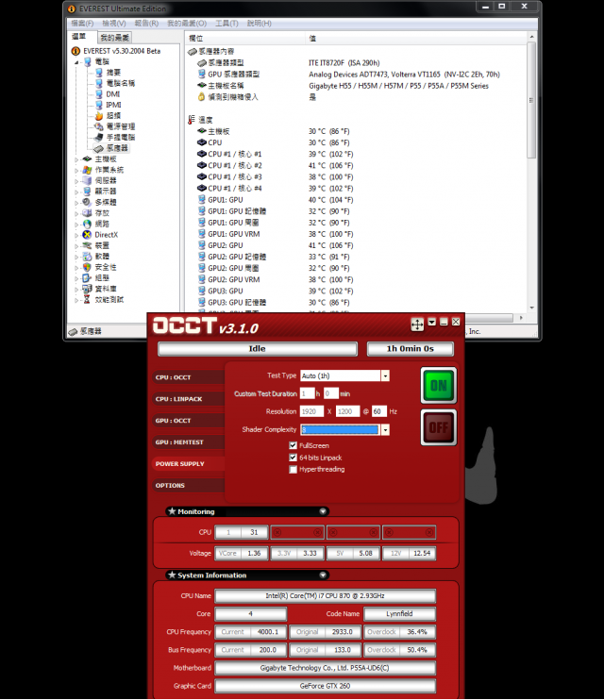Toggle the FullScreen checkbox
This screenshot has width=604, height=700.
pyautogui.click(x=294, y=445)
